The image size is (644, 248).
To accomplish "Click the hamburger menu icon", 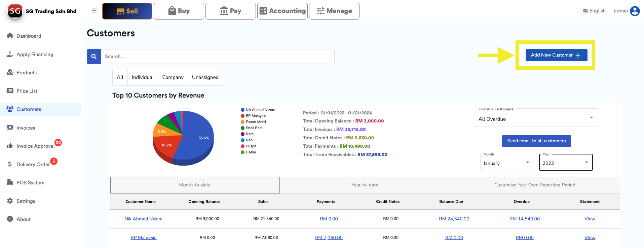I will pyautogui.click(x=94, y=11).
